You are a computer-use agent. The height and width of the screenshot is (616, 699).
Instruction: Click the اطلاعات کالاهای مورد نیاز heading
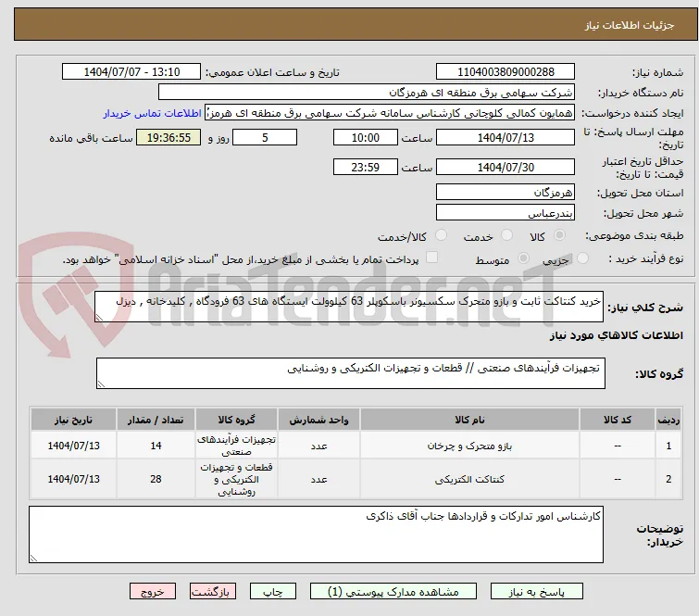pos(616,335)
